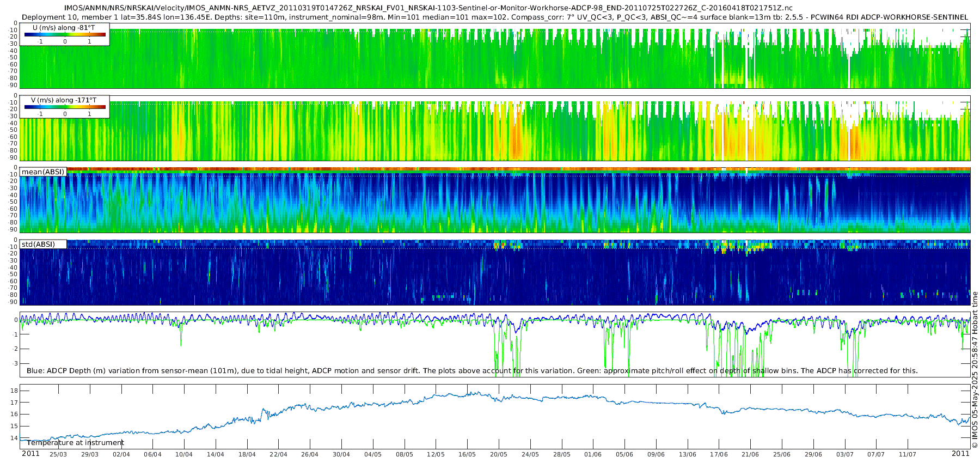
Task: Click the 18 value on temperature axis
Action: tap(14, 391)
